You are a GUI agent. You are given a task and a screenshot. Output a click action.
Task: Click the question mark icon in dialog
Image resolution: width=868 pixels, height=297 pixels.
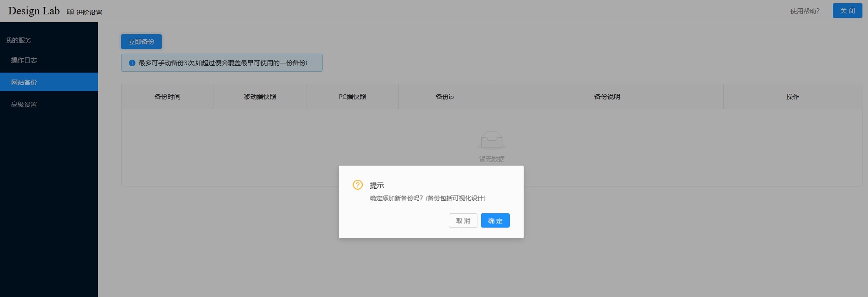pyautogui.click(x=358, y=185)
